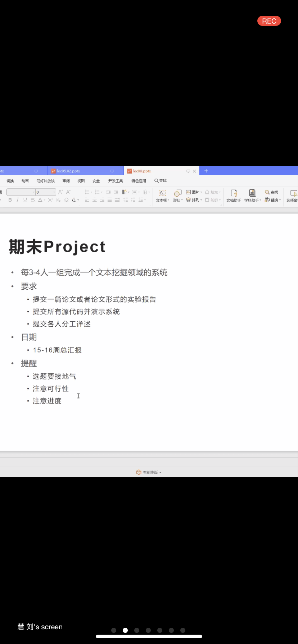Click the 期末Project slide title
Viewport: 298px width, 644px height.
pyautogui.click(x=57, y=247)
